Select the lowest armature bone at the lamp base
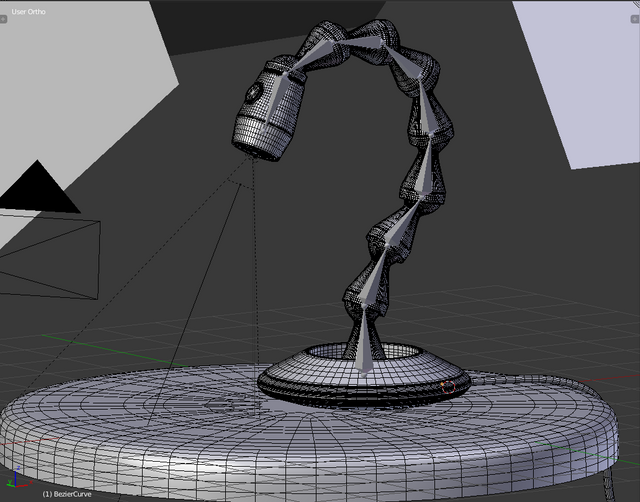 365,341
